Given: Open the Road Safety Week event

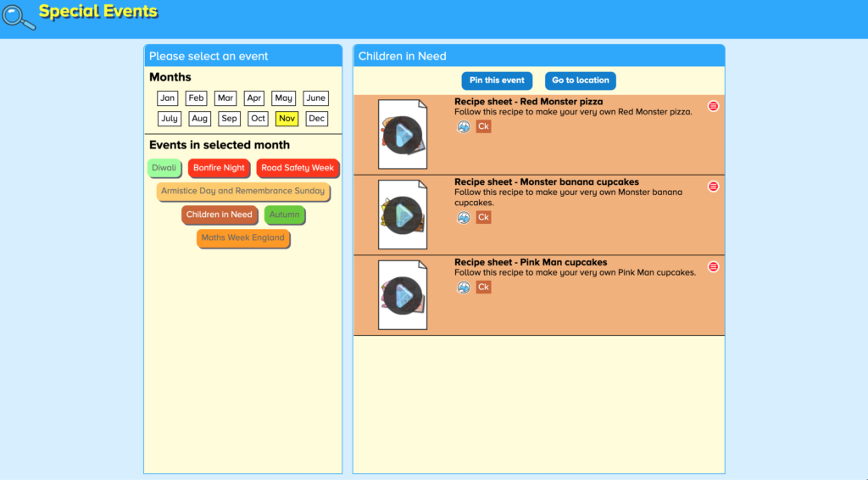Looking at the screenshot, I should click(298, 168).
